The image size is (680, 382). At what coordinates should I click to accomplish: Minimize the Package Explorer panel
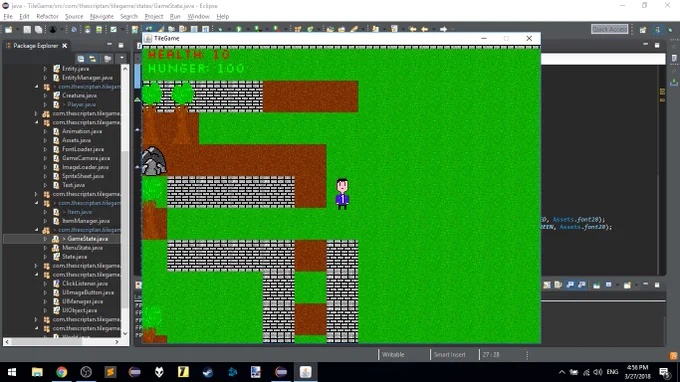[109, 45]
